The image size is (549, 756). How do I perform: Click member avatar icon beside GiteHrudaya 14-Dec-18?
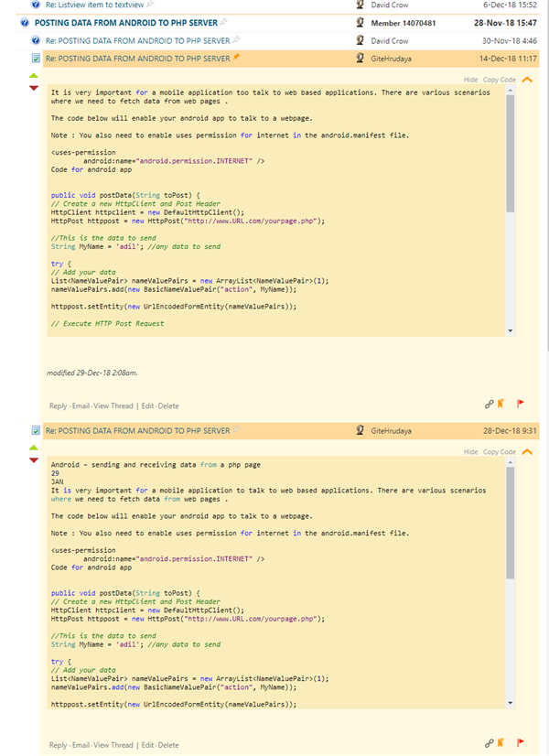coord(360,58)
